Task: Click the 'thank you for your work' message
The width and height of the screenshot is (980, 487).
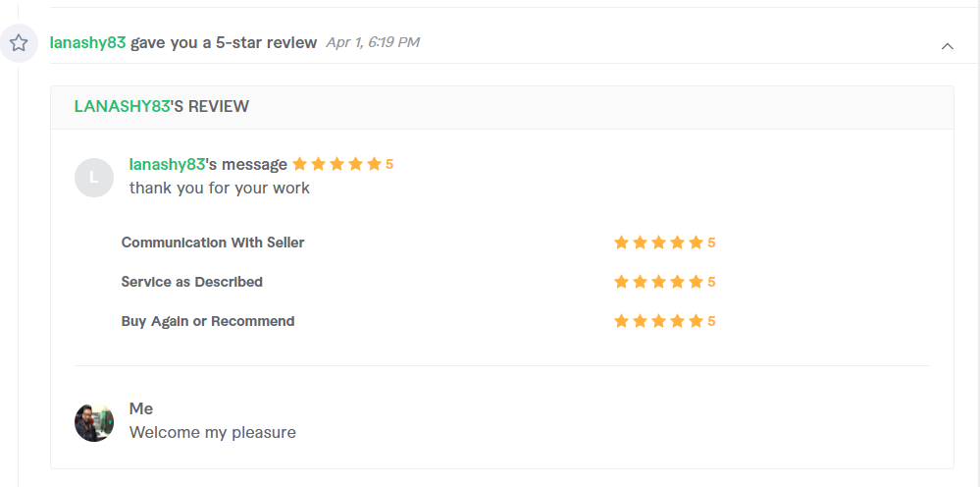Action: [x=220, y=189]
